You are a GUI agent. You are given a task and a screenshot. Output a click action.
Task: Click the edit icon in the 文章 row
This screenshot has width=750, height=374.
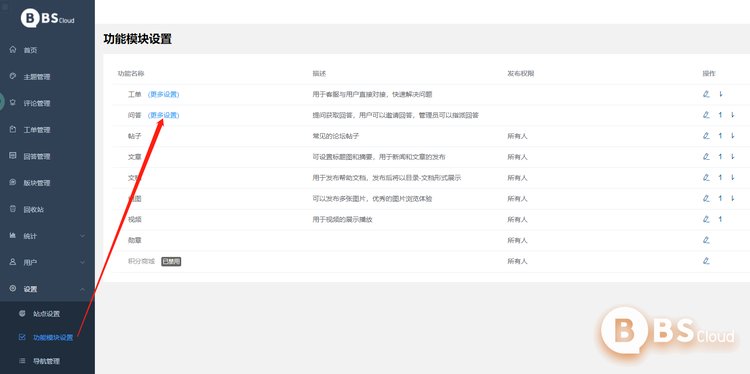[706, 156]
